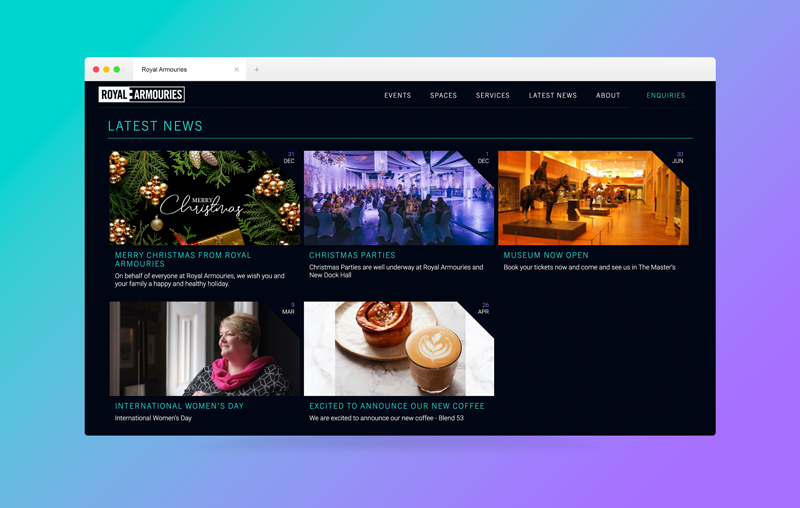This screenshot has height=508, width=800.
Task: Open International Women's Day headline
Action: pos(179,406)
